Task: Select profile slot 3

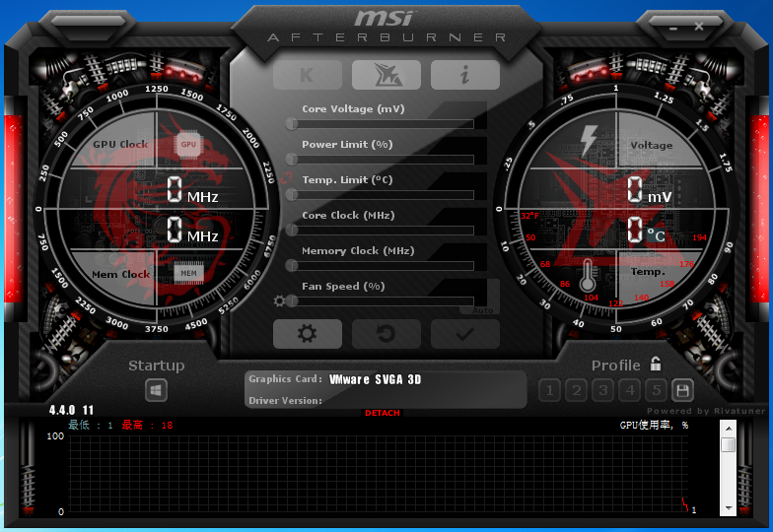Action: pyautogui.click(x=603, y=390)
